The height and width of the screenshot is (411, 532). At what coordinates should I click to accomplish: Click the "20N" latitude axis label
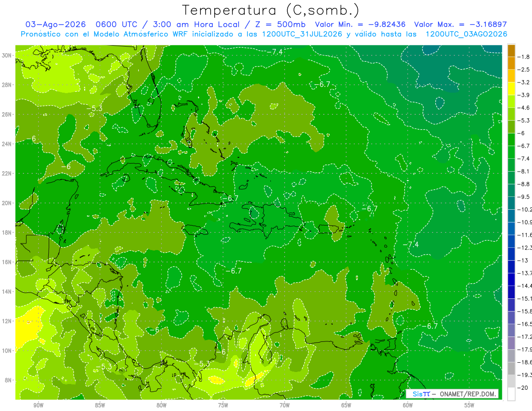[7, 203]
